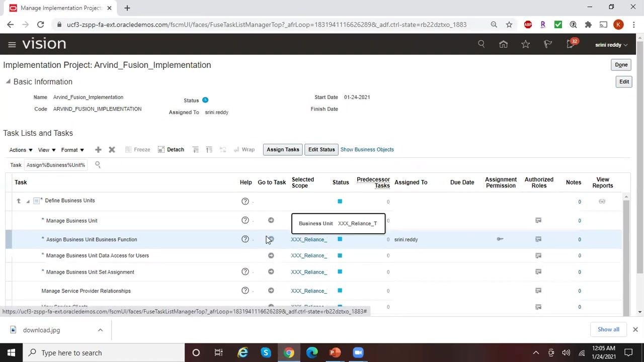Screen dimensions: 644x362
Task: View reports glasses icon for Define Business Units
Action: (602, 202)
